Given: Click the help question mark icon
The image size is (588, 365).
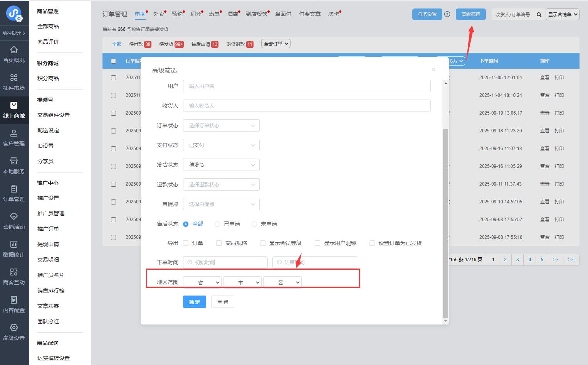Looking at the screenshot, I should [447, 14].
